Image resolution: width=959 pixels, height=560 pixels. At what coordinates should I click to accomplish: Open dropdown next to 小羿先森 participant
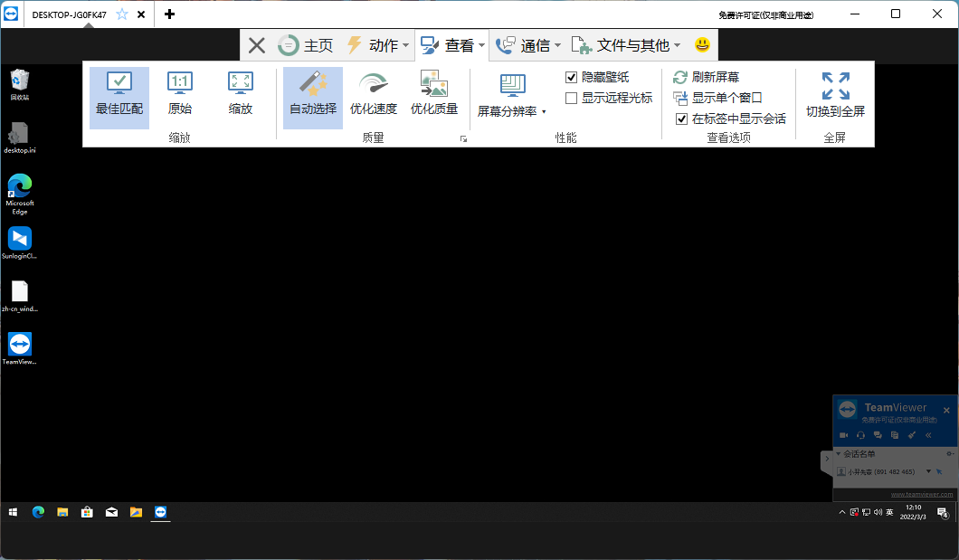[928, 471]
